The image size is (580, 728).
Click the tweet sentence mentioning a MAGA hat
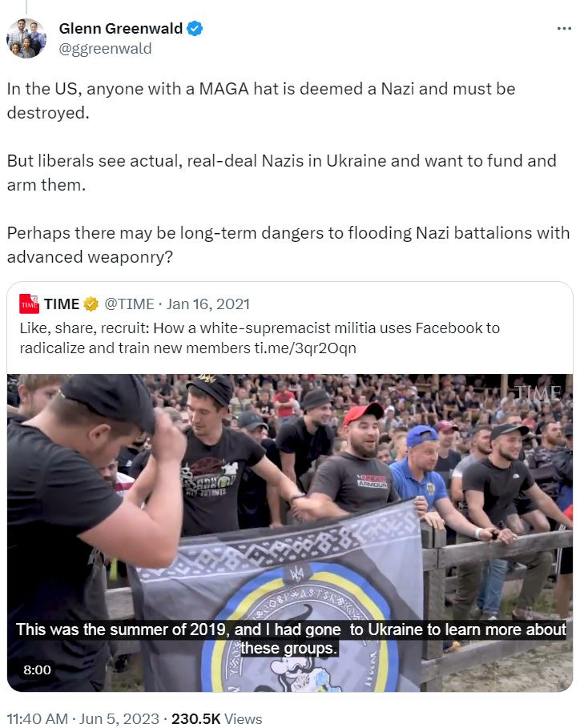click(x=261, y=101)
